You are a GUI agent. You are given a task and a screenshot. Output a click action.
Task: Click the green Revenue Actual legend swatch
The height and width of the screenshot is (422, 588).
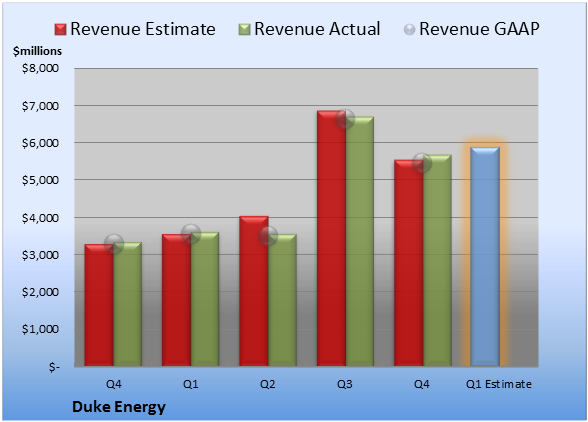tap(244, 30)
